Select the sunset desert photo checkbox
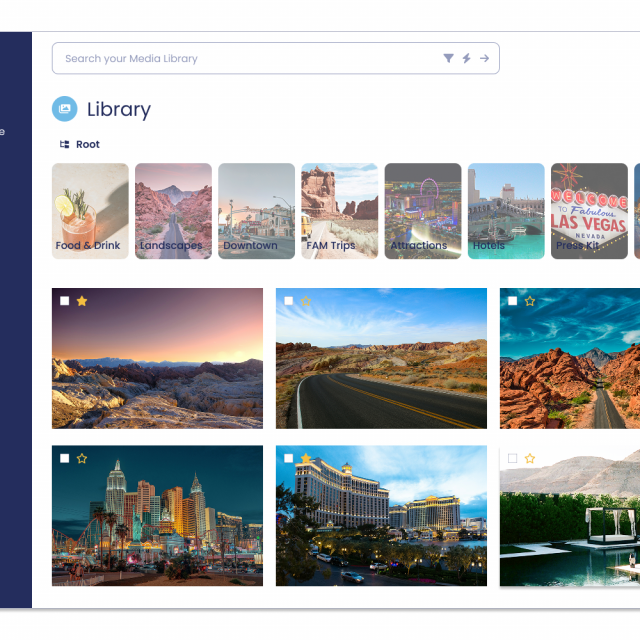This screenshot has height=640, width=640. [64, 301]
